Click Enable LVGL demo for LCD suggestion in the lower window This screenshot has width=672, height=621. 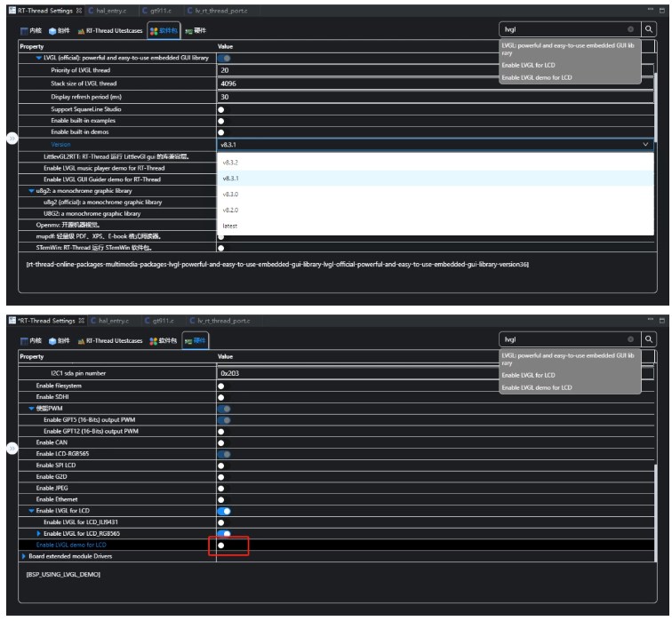point(537,387)
